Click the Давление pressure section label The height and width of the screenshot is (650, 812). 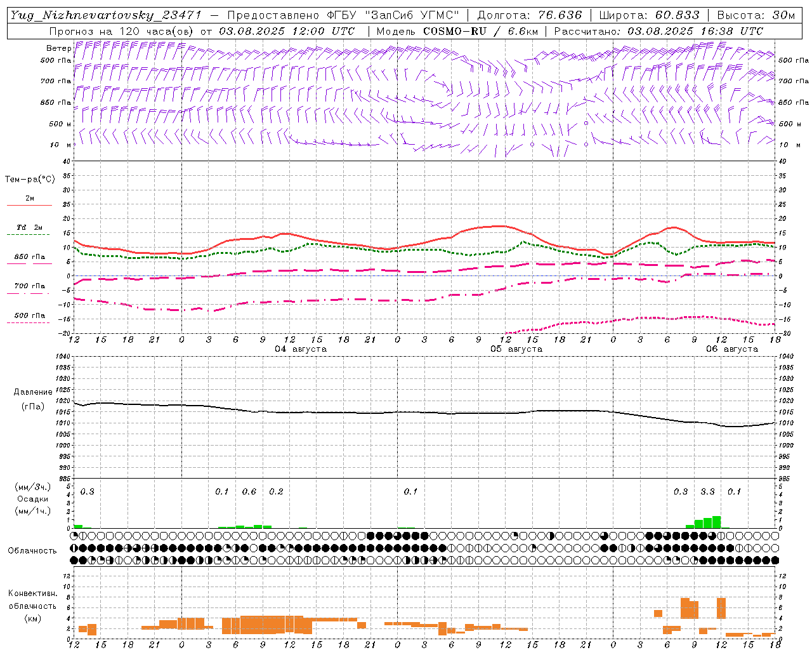pos(32,392)
